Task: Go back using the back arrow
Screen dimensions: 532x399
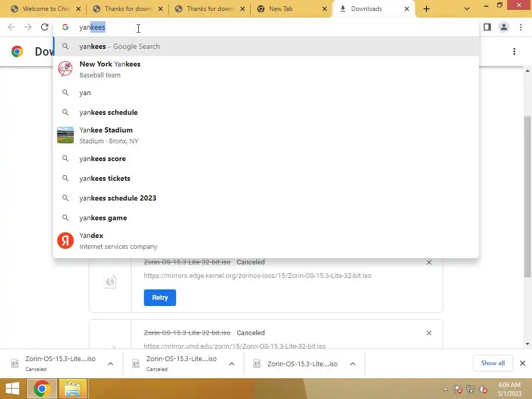Action: [11, 27]
